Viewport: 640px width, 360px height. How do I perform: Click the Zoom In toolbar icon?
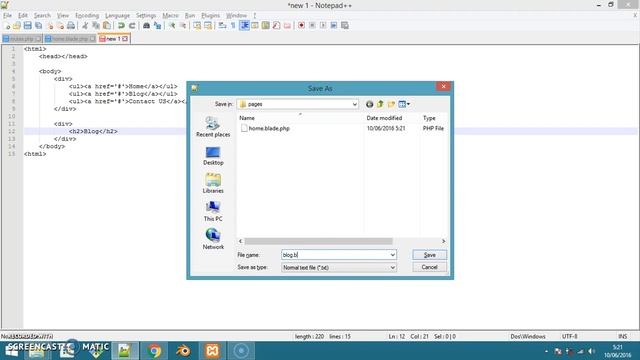point(172,26)
